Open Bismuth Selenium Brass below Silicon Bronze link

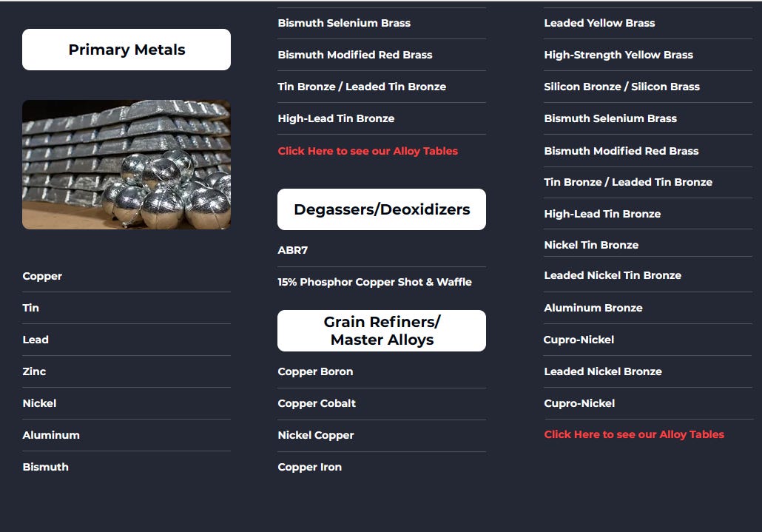coord(610,118)
